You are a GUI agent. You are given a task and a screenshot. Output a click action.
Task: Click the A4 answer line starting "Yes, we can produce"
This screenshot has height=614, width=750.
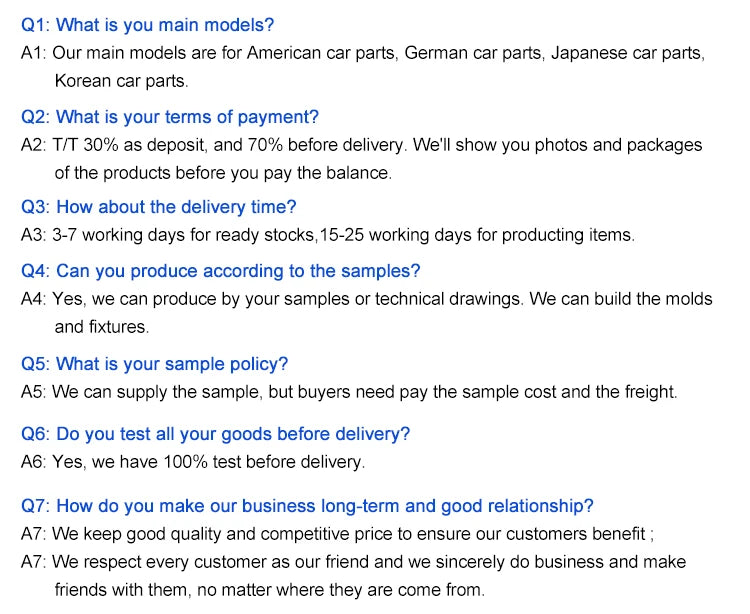[x=366, y=299]
